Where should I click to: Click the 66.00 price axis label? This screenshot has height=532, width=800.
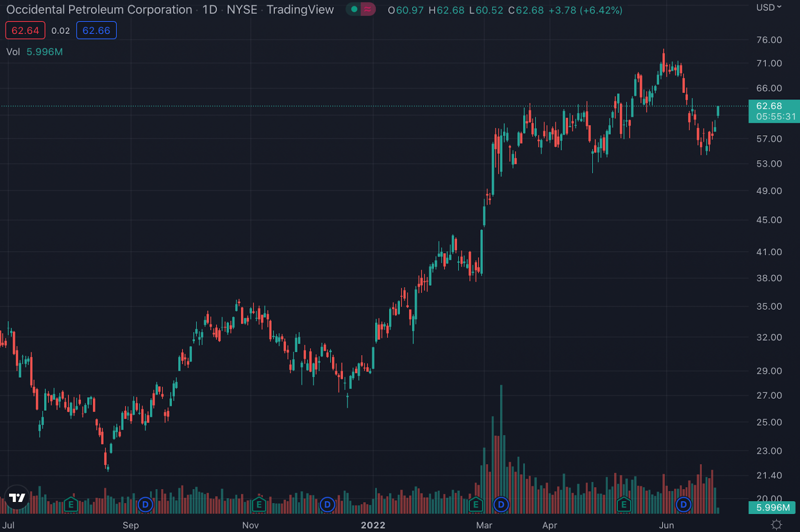(x=769, y=88)
